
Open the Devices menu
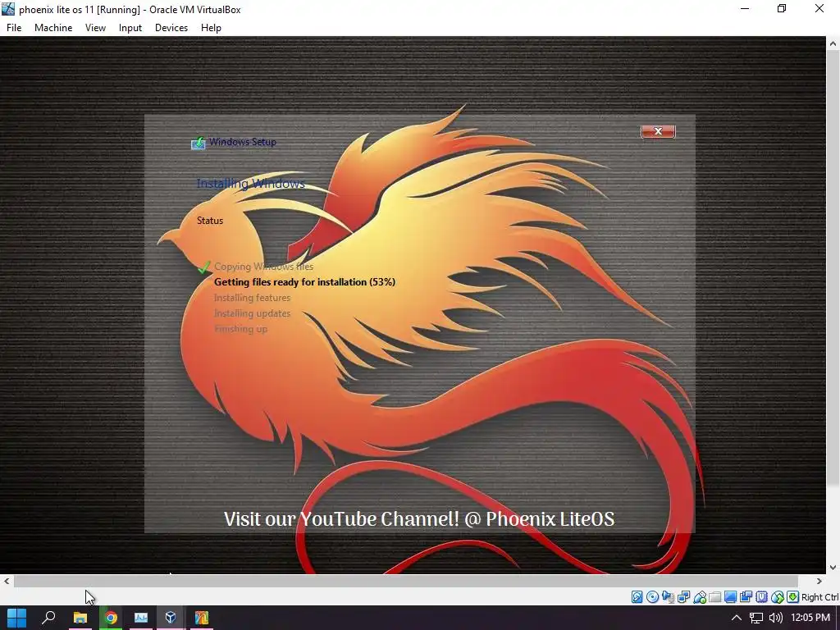click(x=171, y=28)
